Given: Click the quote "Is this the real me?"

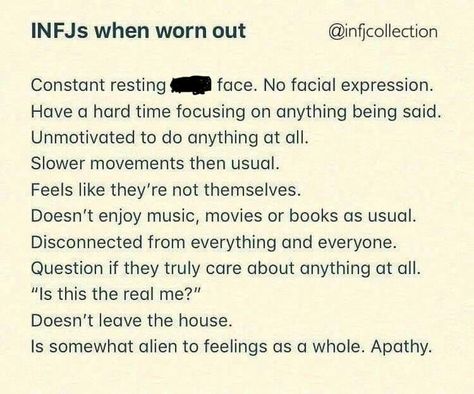Looking at the screenshot, I should click(x=116, y=294).
